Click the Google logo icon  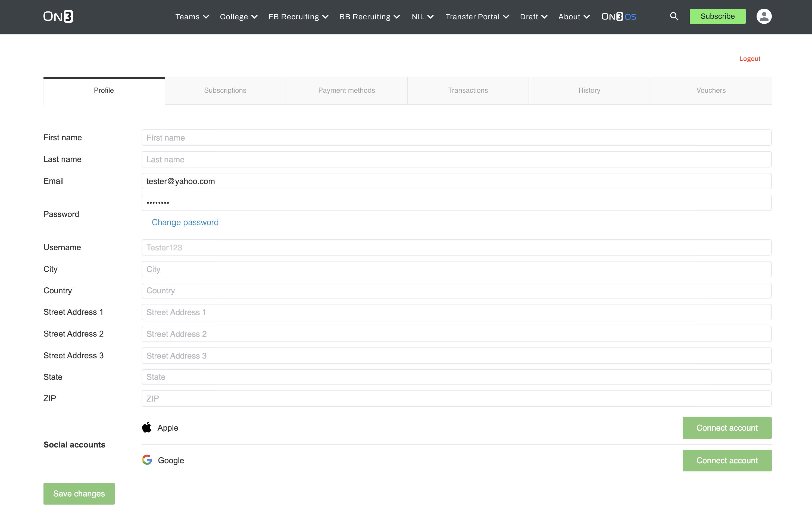147,460
